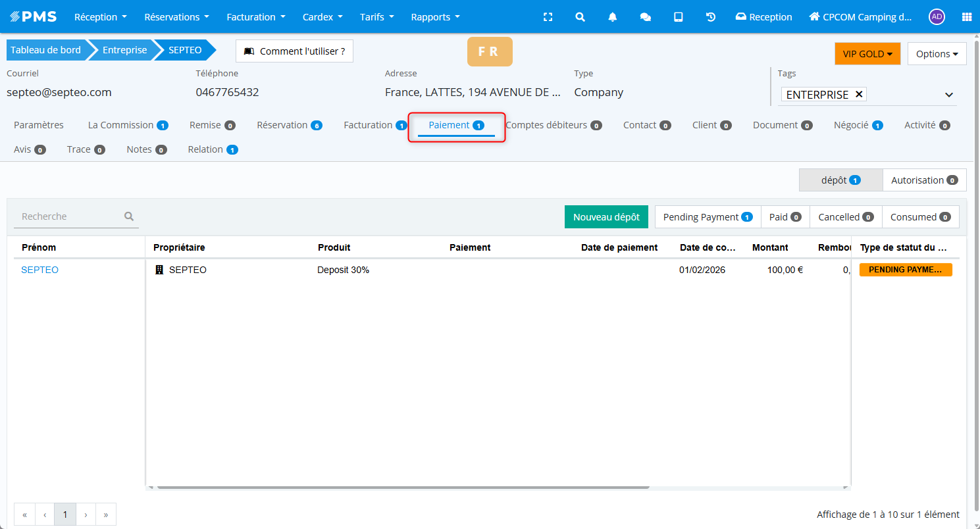Click the tablet device icon
The height and width of the screenshot is (529, 980).
pos(678,17)
